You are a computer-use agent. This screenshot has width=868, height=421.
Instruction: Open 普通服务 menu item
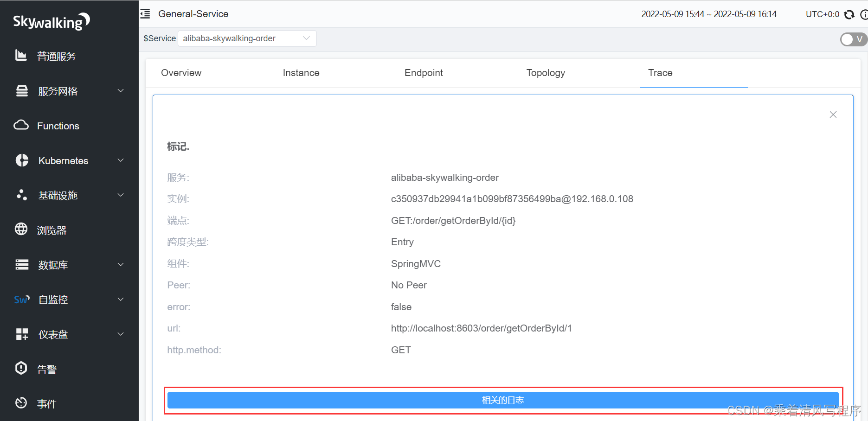57,57
